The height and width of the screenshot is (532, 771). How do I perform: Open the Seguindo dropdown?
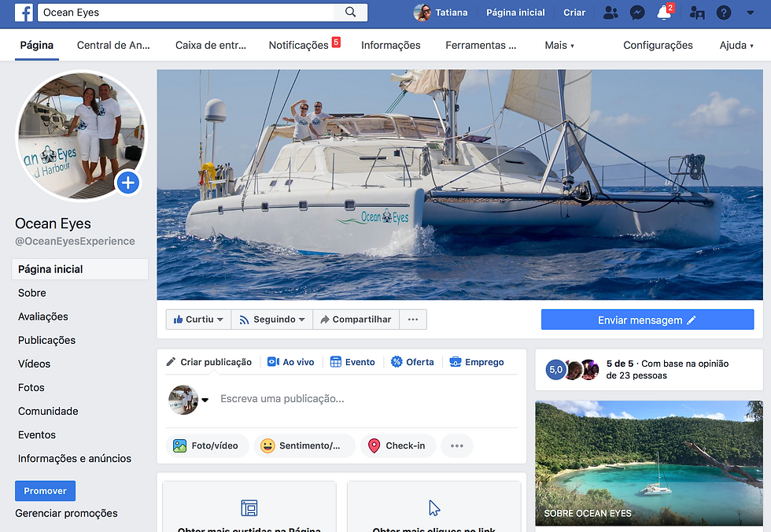click(x=272, y=320)
